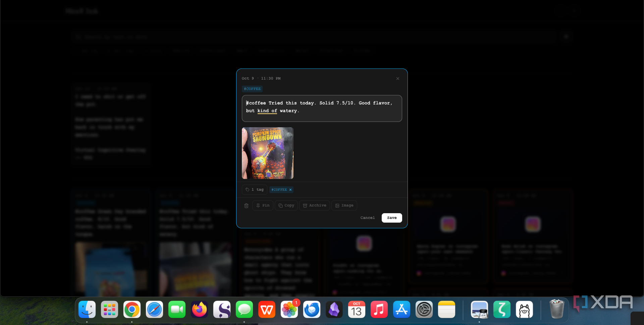
Task: Cancel editing the note
Action: 368,218
